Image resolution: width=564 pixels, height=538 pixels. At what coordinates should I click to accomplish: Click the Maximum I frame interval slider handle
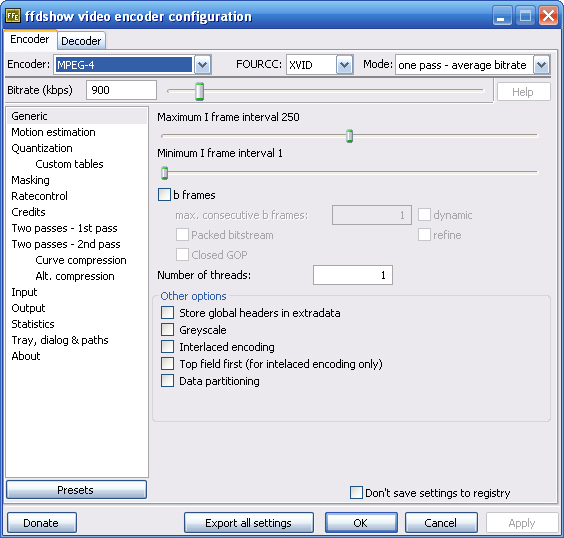coord(349,136)
